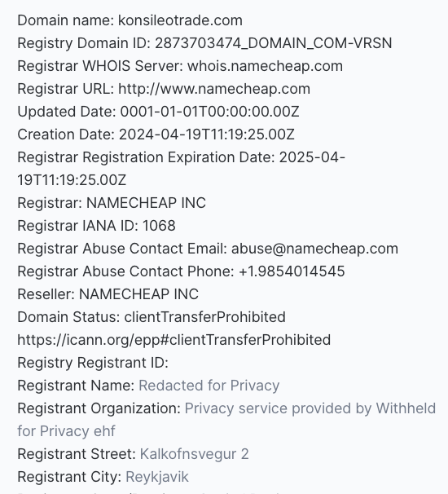Click the abuse@namecheap.com email address
The width and height of the screenshot is (448, 494).
coord(314,249)
